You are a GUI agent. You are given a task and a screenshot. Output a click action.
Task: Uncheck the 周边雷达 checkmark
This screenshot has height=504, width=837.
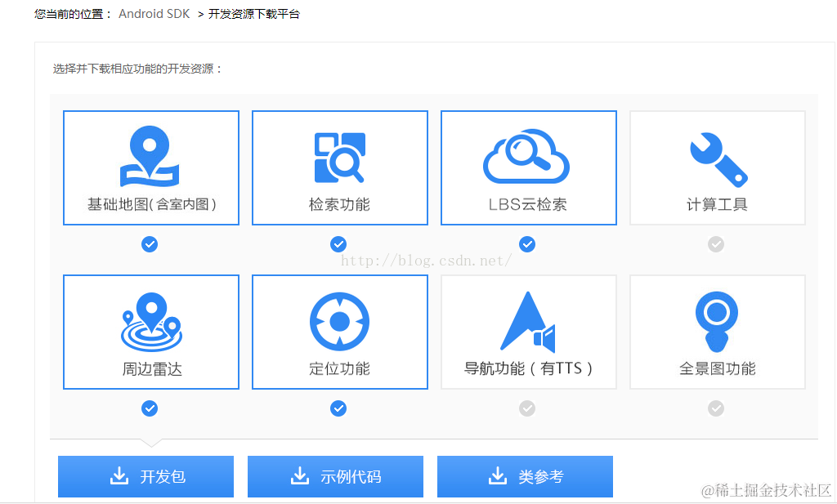point(150,408)
